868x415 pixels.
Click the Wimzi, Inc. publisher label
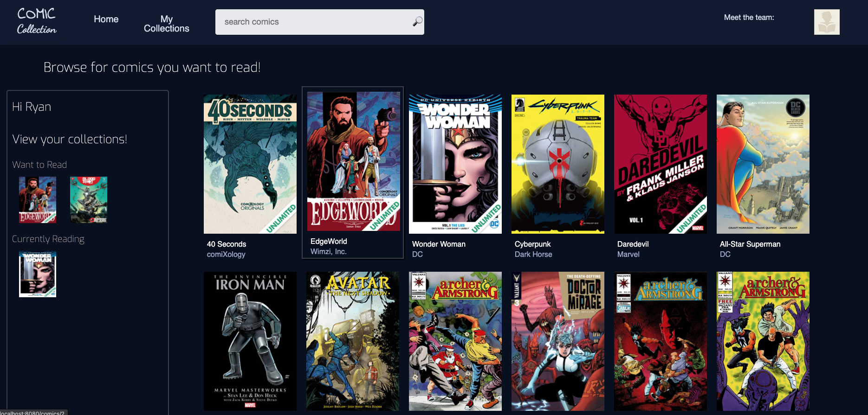[x=329, y=252]
